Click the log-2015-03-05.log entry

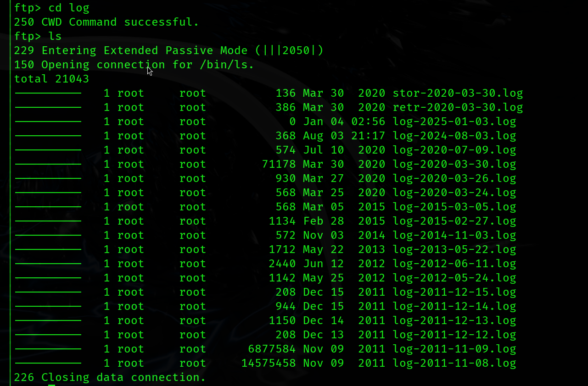pos(454,207)
